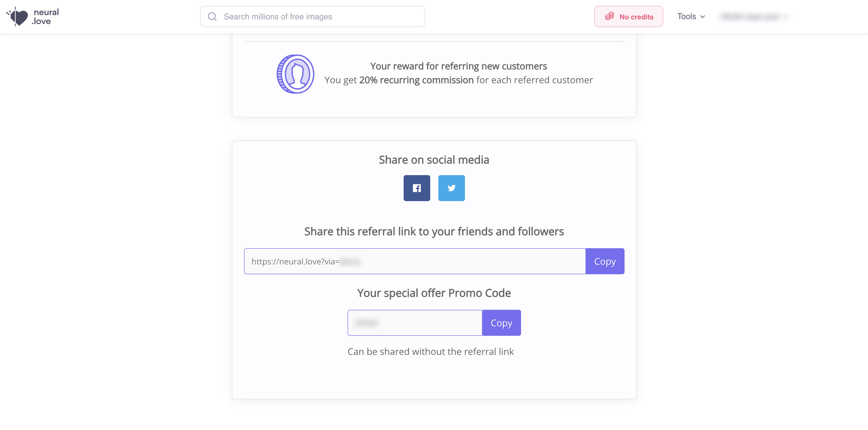The height and width of the screenshot is (430, 868).
Task: Click the Share on social media heading
Action: (434, 160)
